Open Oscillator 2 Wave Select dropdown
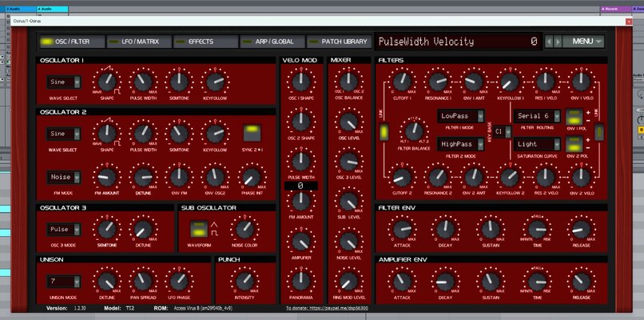The height and width of the screenshot is (320, 644). 64,134
